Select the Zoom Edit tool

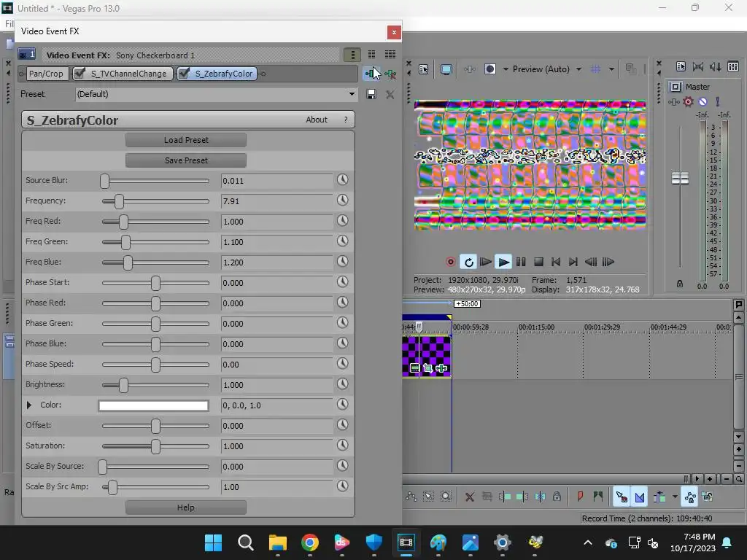pyautogui.click(x=446, y=497)
